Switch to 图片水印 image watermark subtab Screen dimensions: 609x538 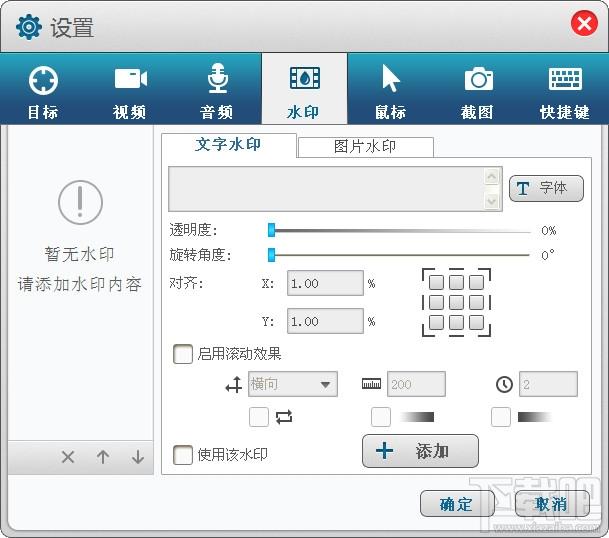pos(365,147)
